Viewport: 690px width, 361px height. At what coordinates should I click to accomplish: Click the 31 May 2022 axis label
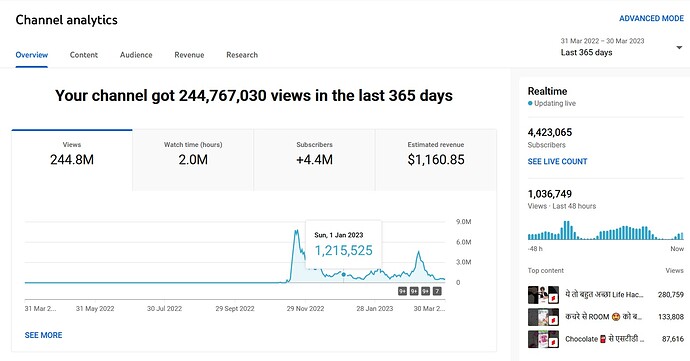coord(95,309)
